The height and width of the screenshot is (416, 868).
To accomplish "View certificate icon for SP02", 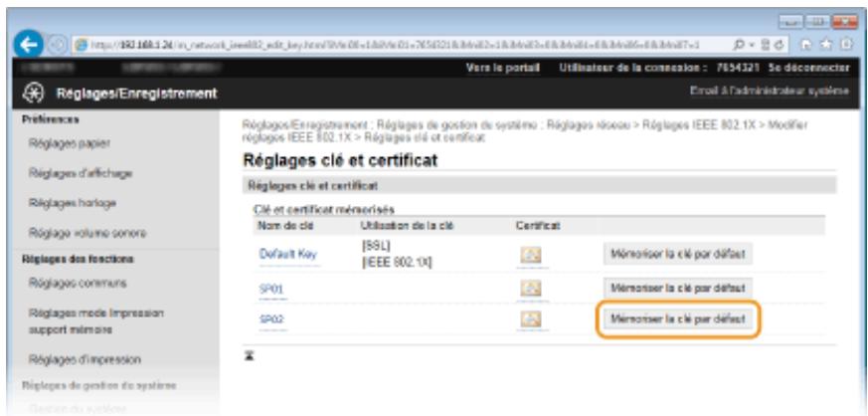I will tap(531, 319).
